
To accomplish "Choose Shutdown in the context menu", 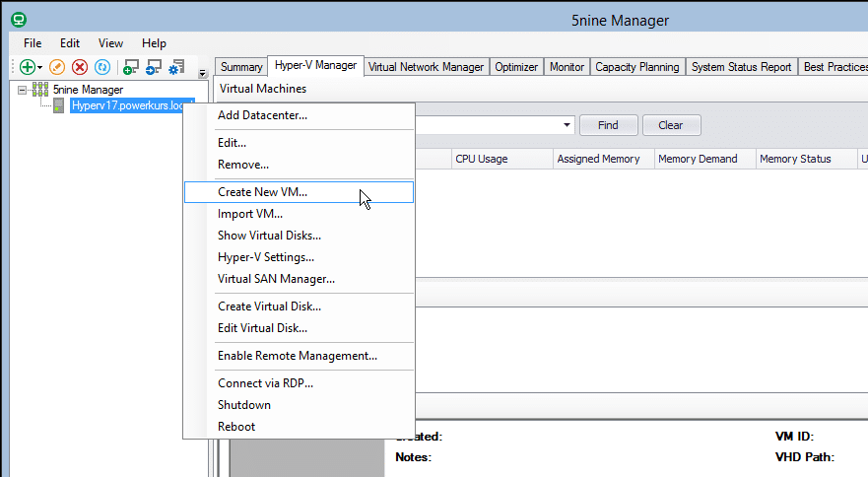I will point(299,405).
